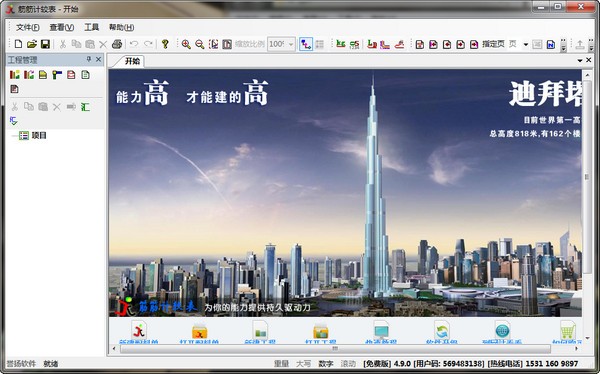Save using the floppy disk icon
Screen dimensions: 600x374
tap(45, 44)
